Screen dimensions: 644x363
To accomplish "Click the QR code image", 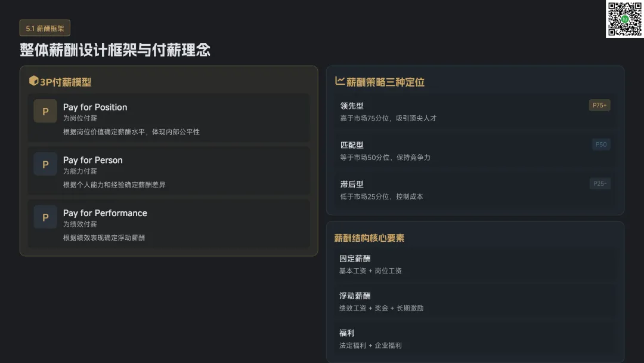I will (625, 19).
